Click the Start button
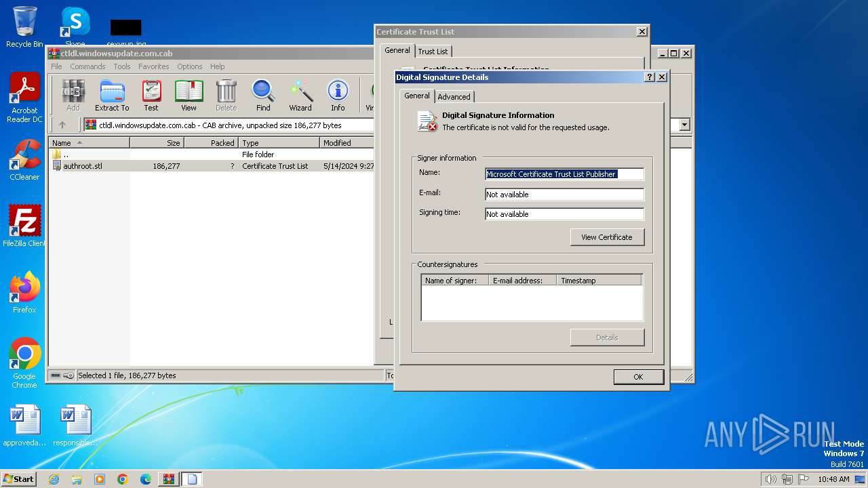 click(x=18, y=479)
